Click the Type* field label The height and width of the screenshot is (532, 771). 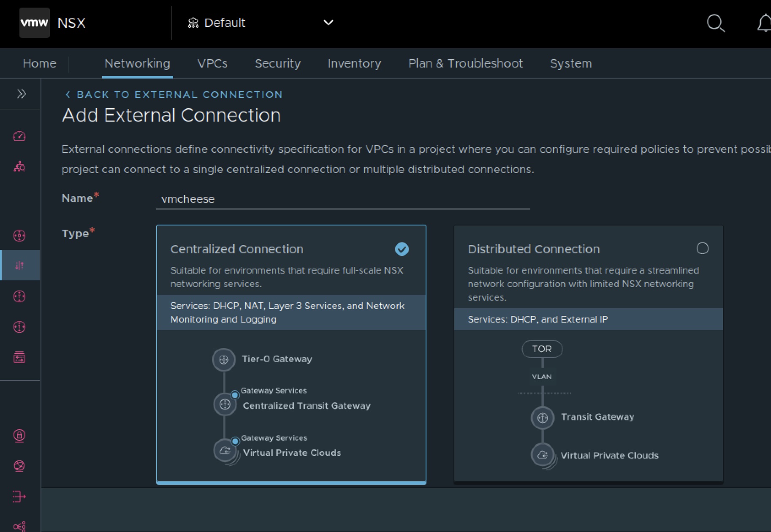click(78, 233)
